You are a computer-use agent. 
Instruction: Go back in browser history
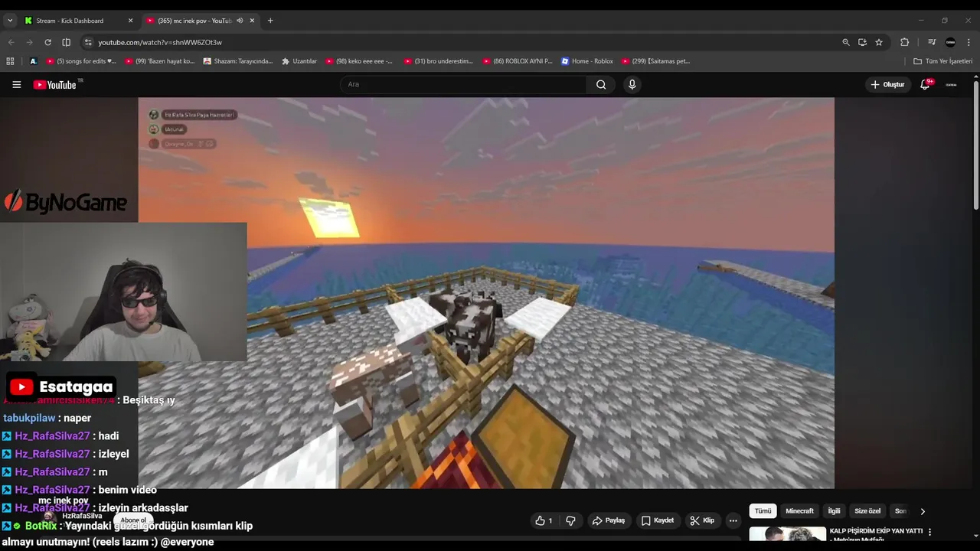(11, 42)
